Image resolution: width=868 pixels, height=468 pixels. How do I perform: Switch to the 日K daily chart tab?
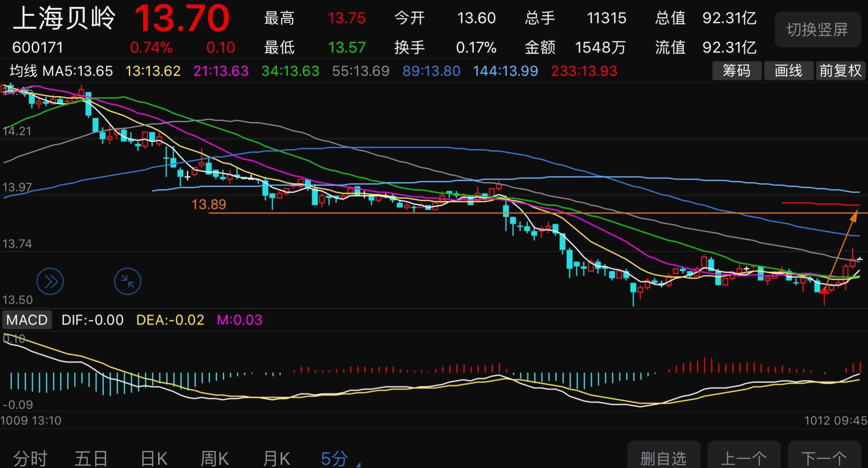coord(154,458)
